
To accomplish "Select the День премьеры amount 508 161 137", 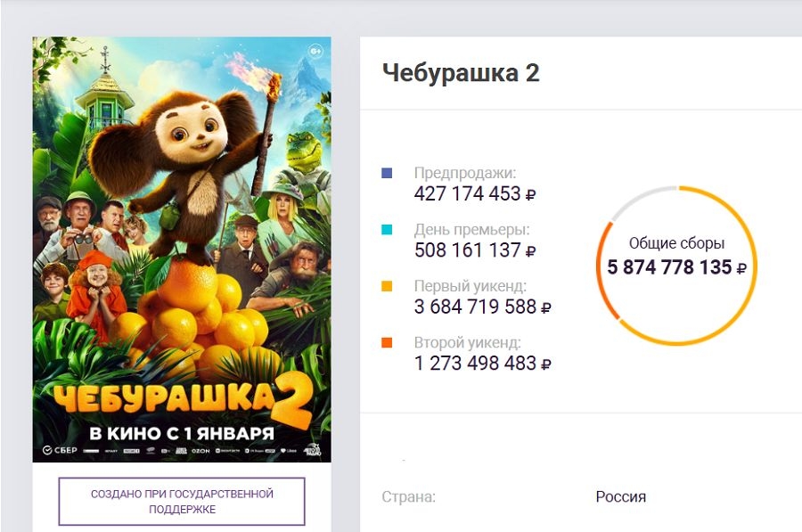I will click(x=468, y=250).
